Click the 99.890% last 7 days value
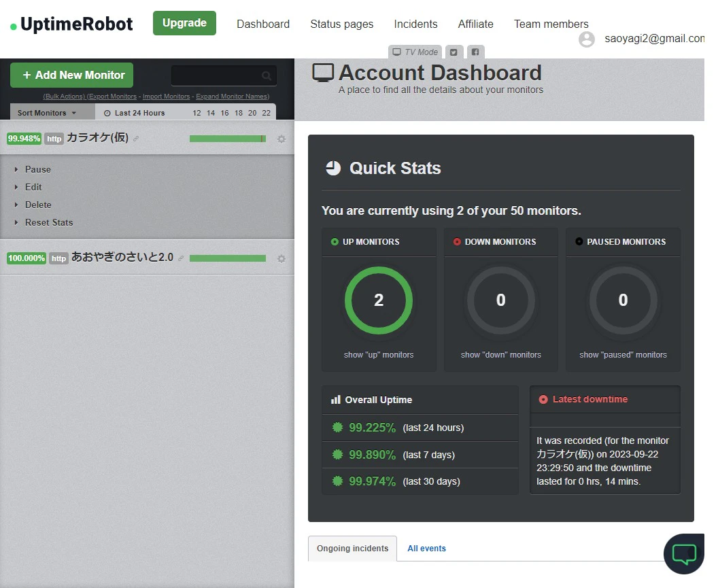718x588 pixels. (372, 455)
